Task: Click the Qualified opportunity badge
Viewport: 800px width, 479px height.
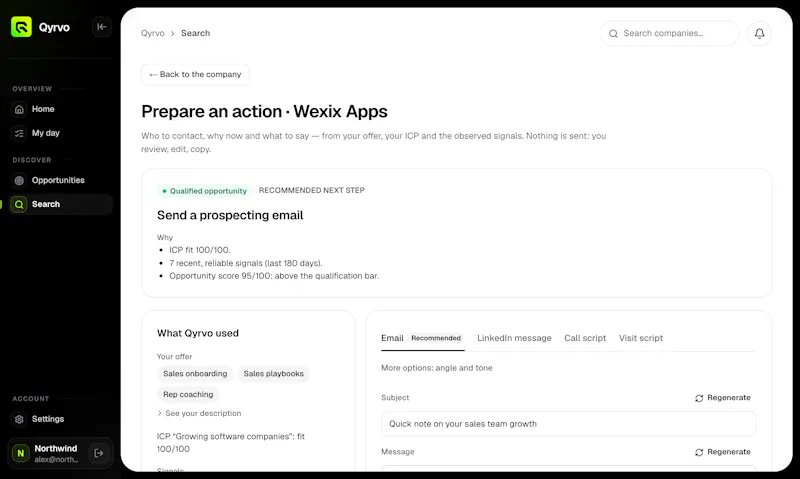Action: click(x=204, y=191)
